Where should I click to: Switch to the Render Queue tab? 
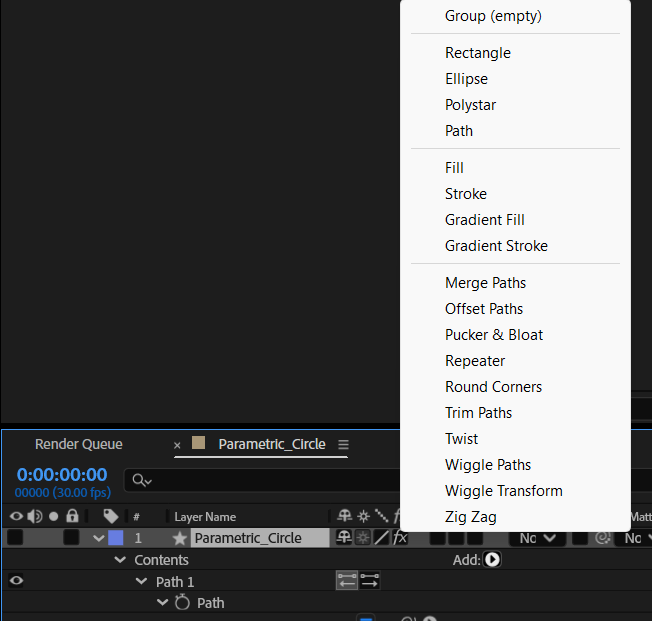pos(79,444)
